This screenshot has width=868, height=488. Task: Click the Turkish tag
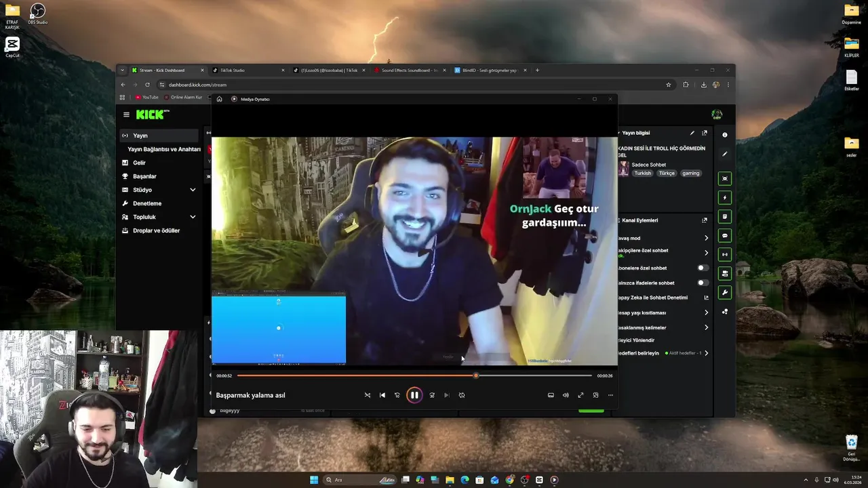point(642,174)
